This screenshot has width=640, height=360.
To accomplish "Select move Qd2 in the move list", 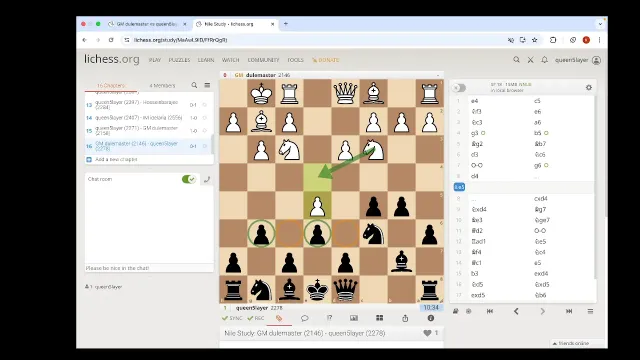I will coord(477,231).
